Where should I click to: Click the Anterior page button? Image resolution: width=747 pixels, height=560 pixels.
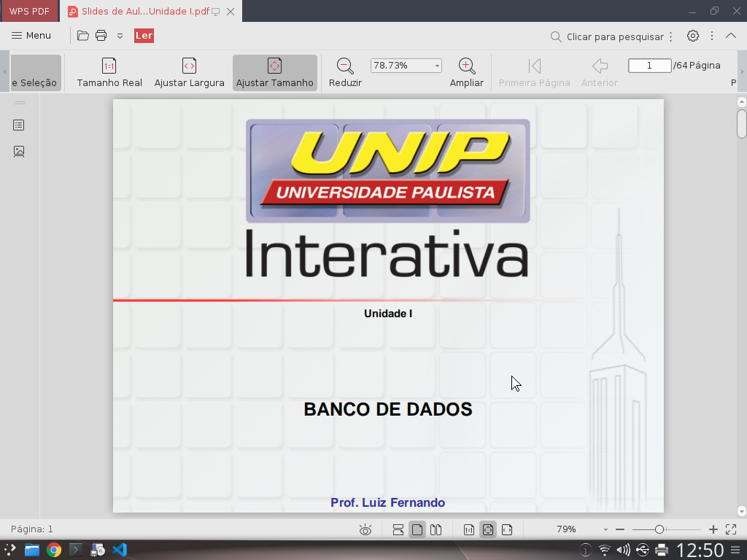tap(600, 73)
